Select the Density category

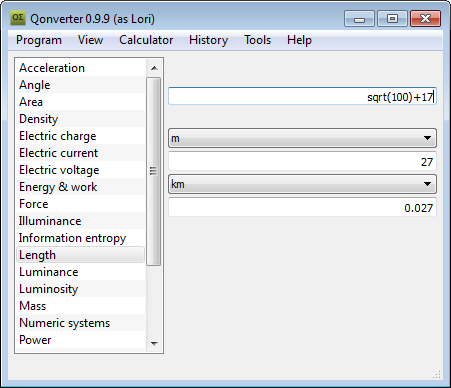tap(81, 119)
